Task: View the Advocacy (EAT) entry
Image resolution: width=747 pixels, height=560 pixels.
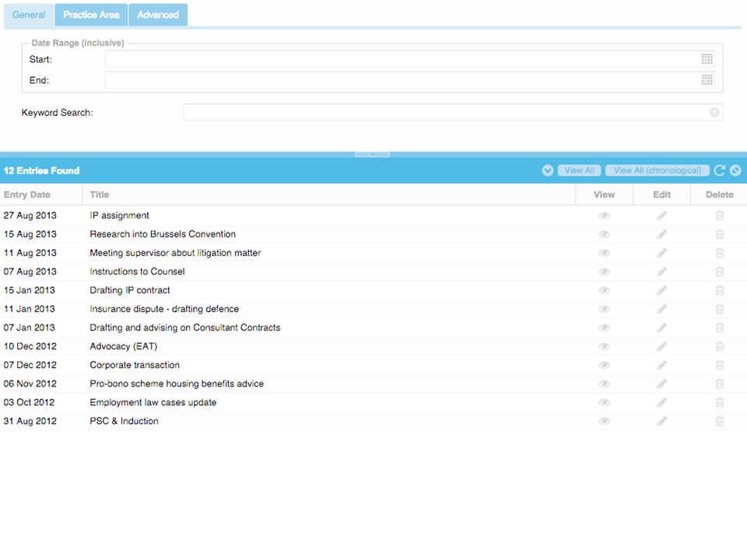Action: [x=604, y=346]
